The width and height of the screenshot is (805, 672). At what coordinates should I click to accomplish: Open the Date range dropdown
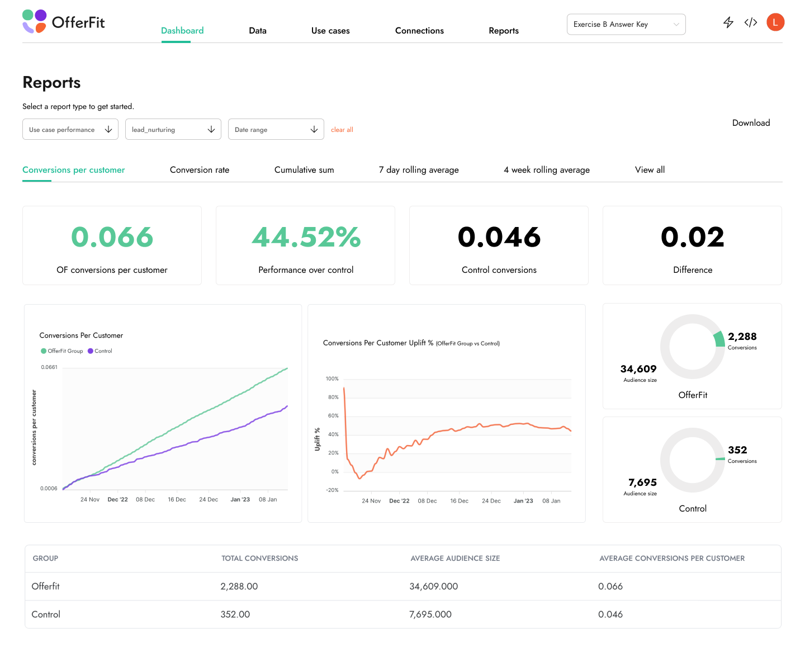click(x=276, y=129)
